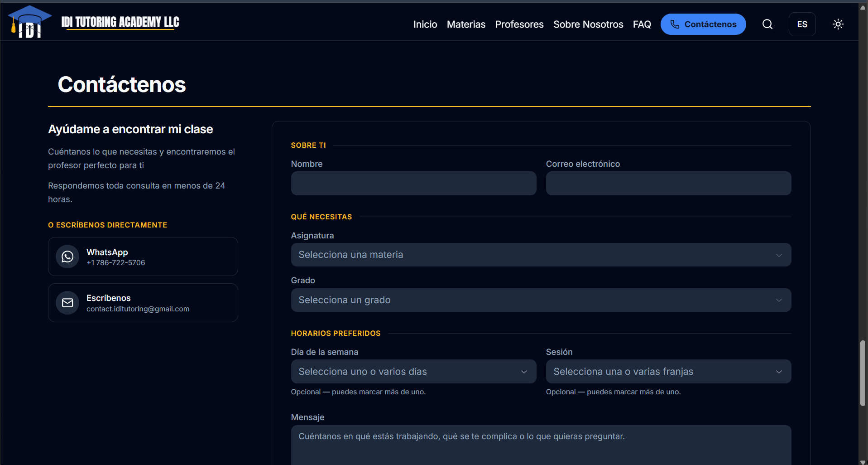
Task: Click QUÉ NECESITAS section label
Action: [321, 217]
